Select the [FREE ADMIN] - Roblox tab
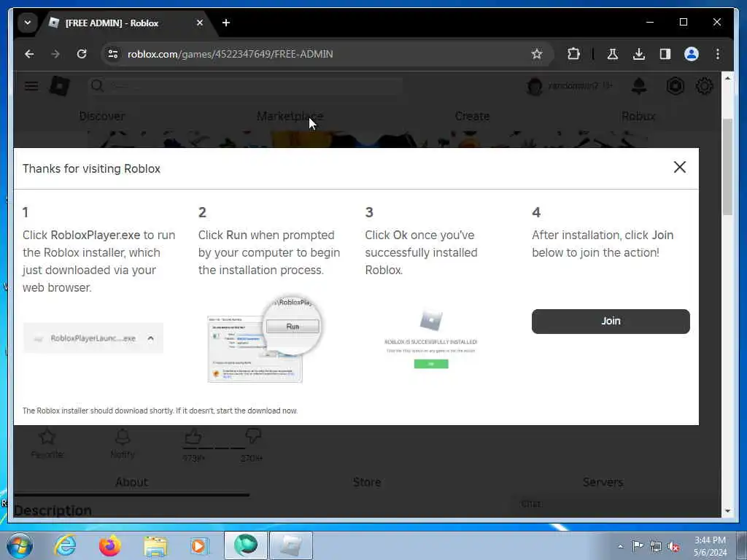 click(126, 23)
